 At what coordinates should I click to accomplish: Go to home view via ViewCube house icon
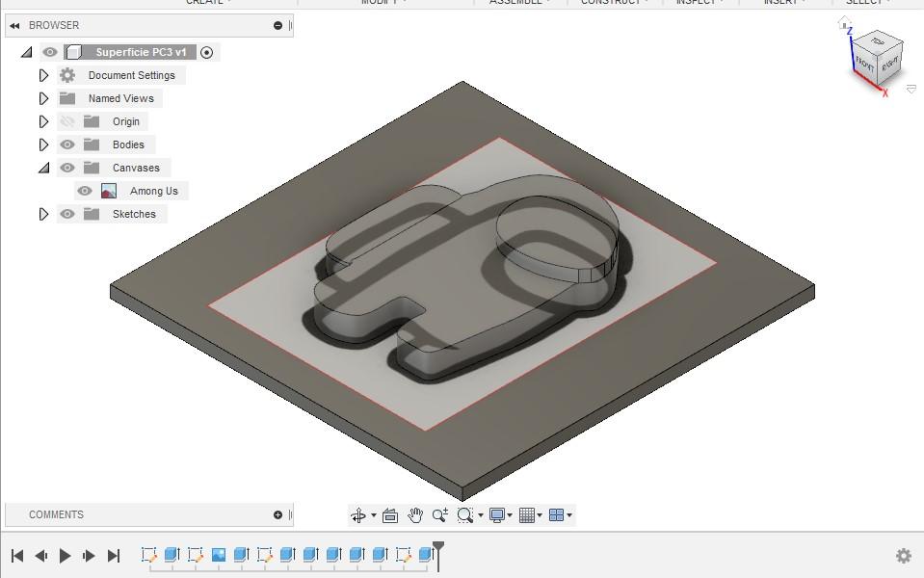coord(844,23)
